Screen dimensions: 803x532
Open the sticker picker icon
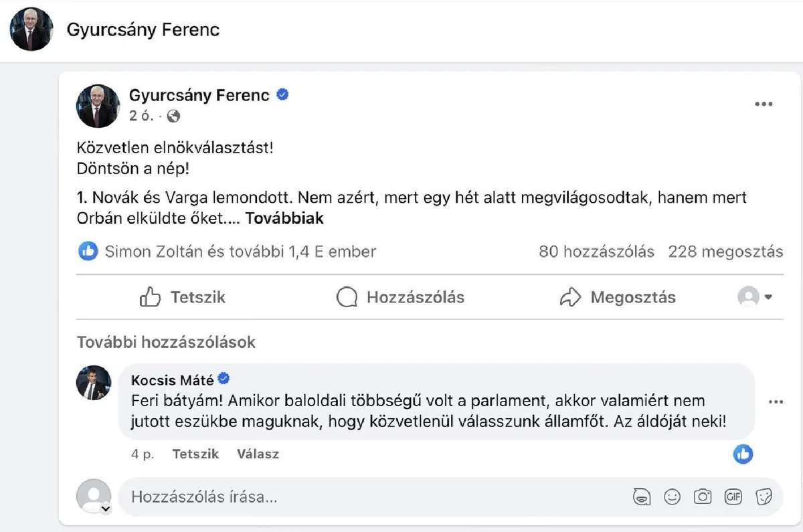(764, 497)
